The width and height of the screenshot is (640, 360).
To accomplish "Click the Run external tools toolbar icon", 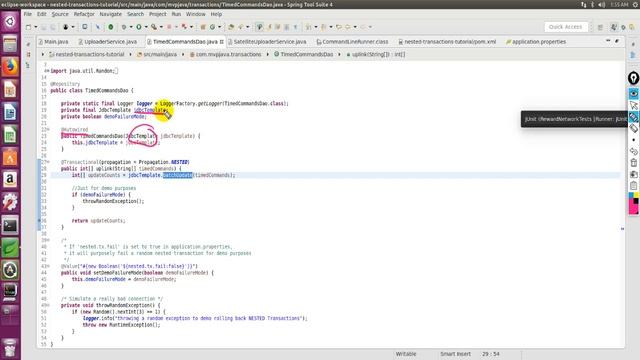I will point(154,27).
